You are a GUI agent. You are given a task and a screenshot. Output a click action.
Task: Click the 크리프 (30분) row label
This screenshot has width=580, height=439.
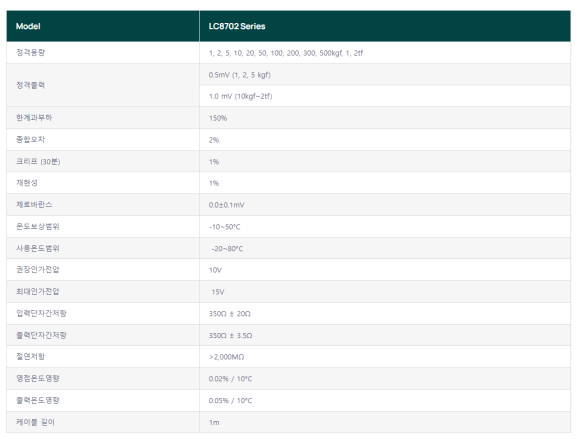(38, 161)
